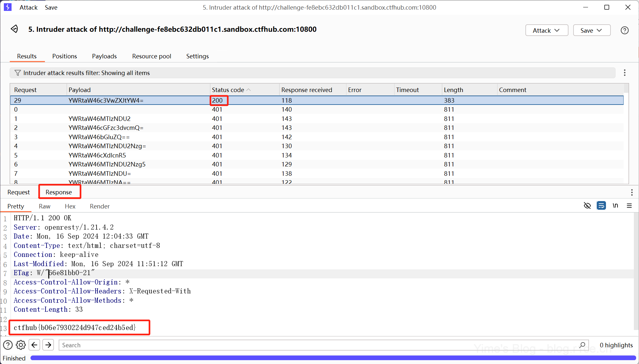
Task: Switch to the Payloads tab
Action: [x=104, y=56]
